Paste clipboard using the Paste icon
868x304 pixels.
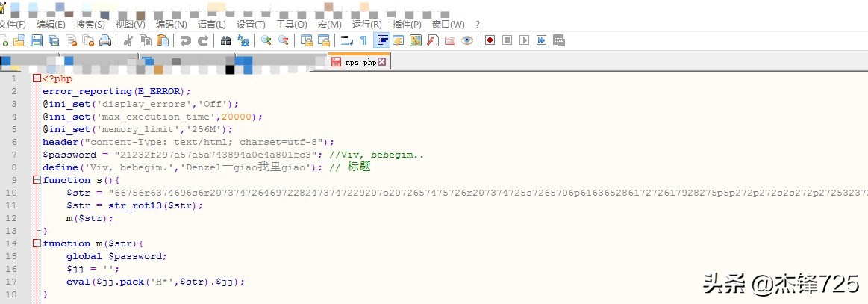(163, 40)
